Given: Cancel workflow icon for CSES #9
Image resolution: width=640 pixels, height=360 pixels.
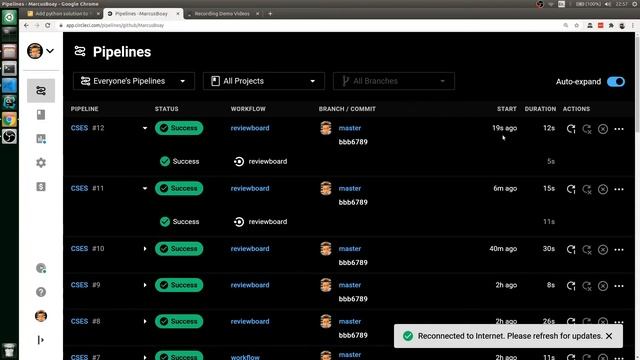Looking at the screenshot, I should point(603,286).
